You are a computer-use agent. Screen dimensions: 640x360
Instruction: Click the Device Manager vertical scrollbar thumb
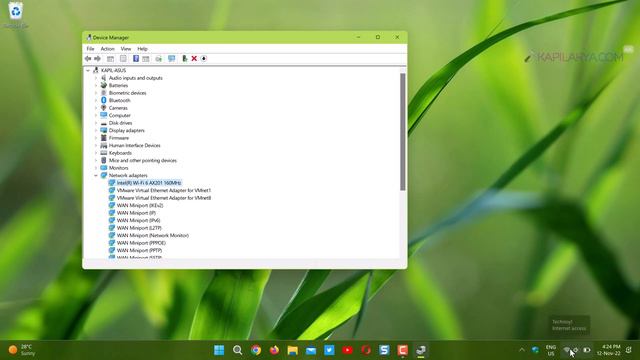[403, 132]
